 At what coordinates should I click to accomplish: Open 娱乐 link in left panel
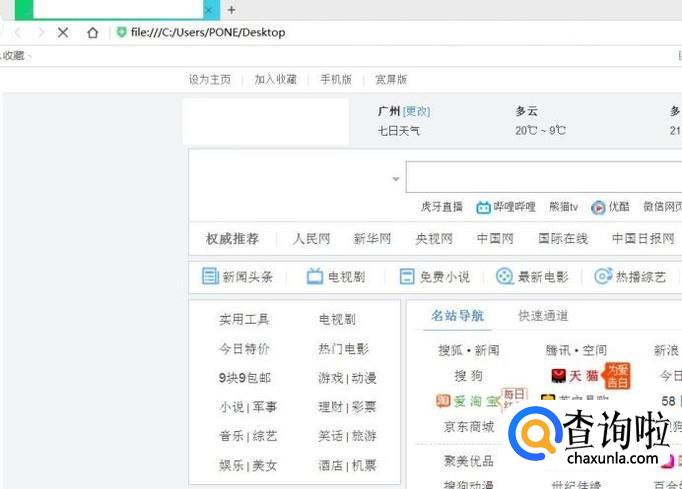pos(231,466)
